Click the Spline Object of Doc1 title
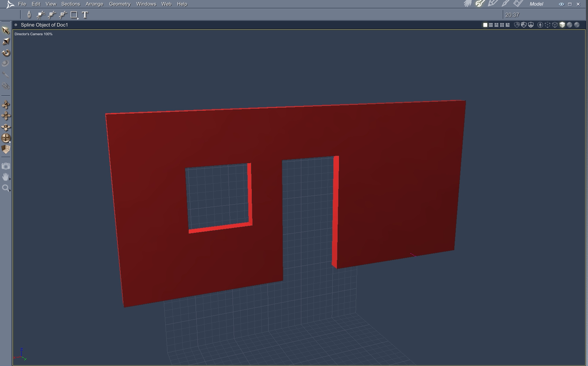 pyautogui.click(x=44, y=25)
